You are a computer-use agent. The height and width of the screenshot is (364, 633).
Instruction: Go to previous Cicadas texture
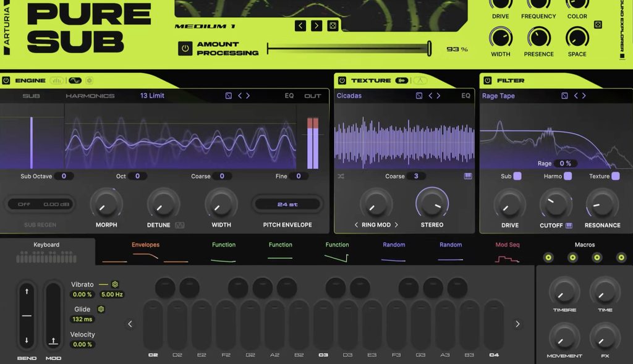[430, 96]
